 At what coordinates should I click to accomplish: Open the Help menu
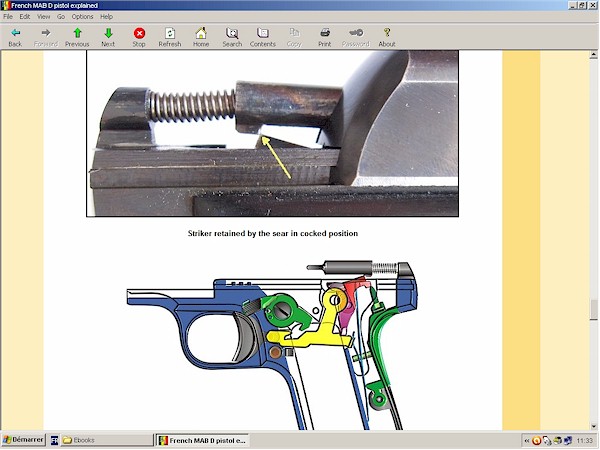[x=106, y=16]
